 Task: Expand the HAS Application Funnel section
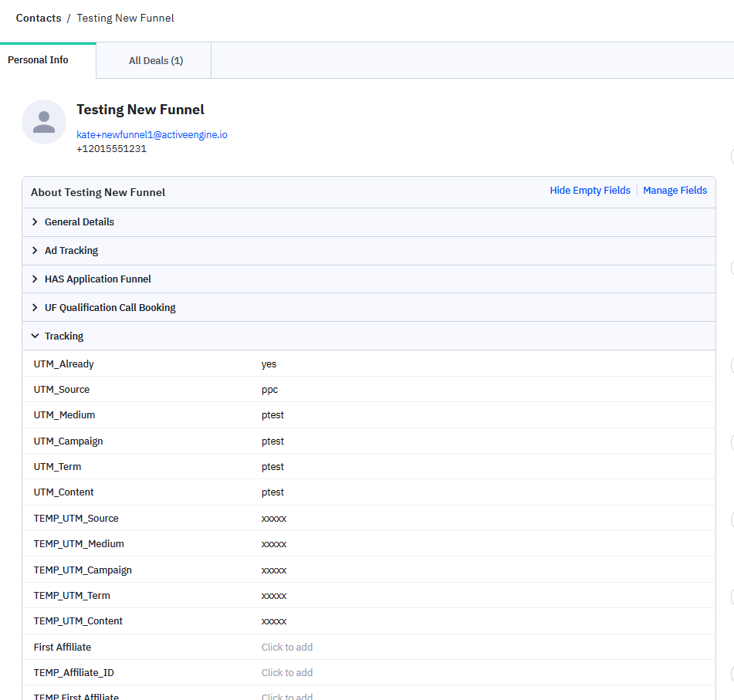tap(98, 279)
